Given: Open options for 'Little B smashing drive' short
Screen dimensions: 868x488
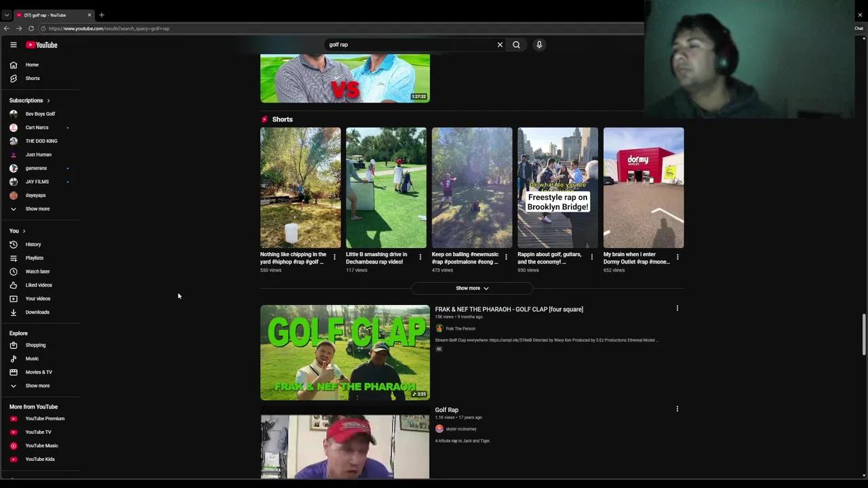Looking at the screenshot, I should (420, 257).
